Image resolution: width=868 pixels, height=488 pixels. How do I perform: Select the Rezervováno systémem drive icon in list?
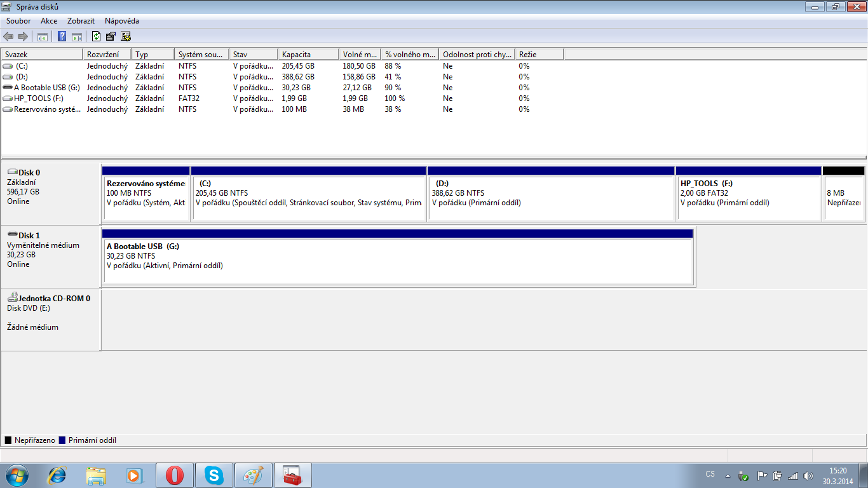tap(8, 109)
